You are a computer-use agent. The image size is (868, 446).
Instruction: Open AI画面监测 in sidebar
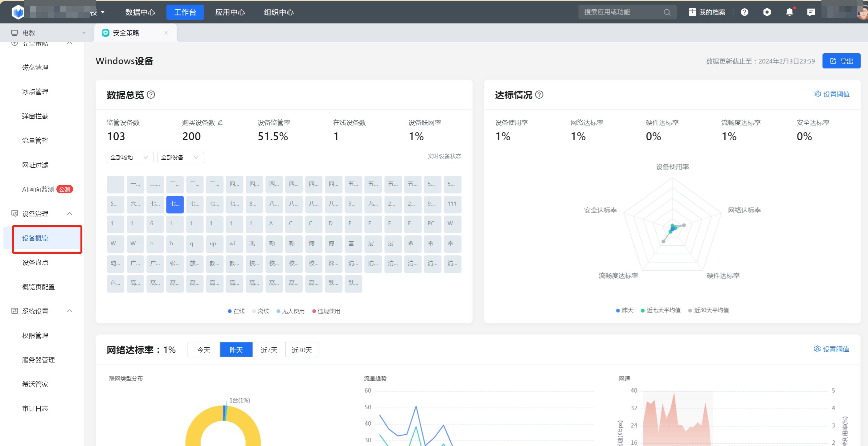tap(38, 189)
